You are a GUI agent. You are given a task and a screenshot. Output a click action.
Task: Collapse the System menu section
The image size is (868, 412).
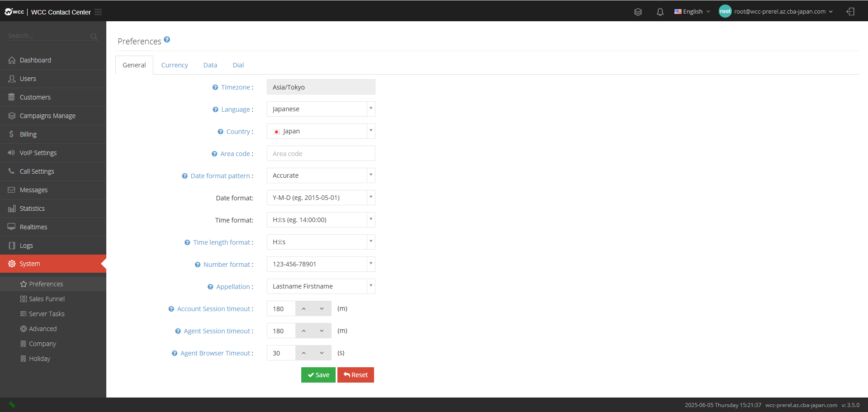point(53,264)
